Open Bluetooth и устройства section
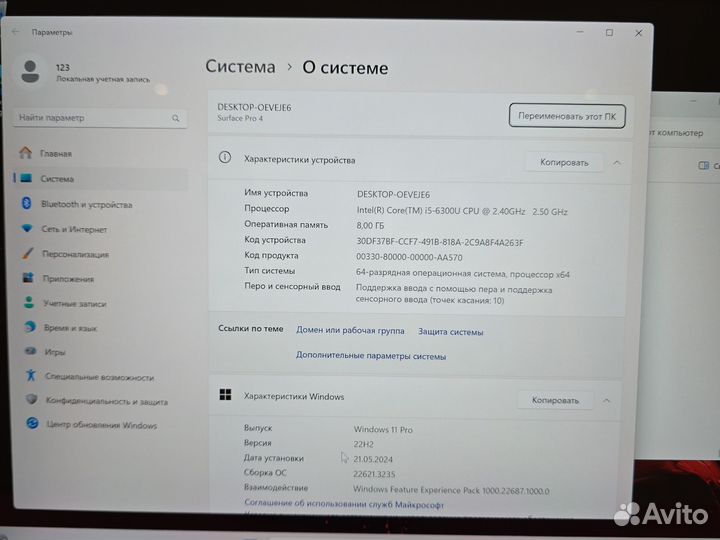The height and width of the screenshot is (540, 720). tap(100, 204)
